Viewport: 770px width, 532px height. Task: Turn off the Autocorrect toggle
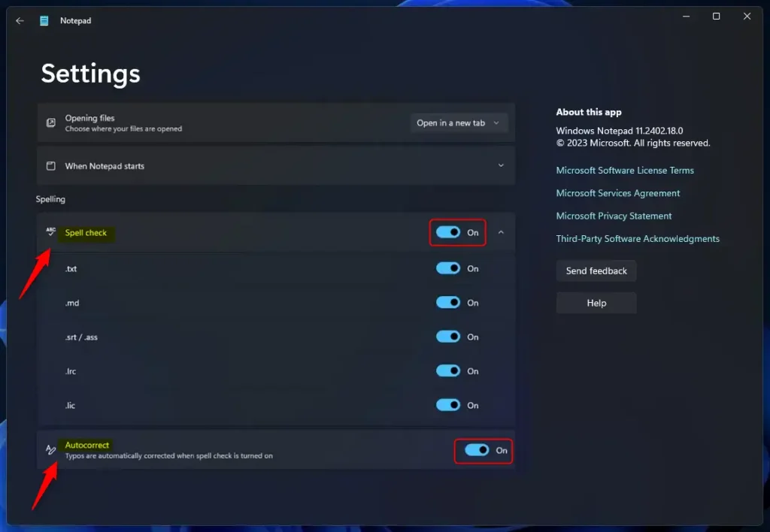pyautogui.click(x=477, y=450)
